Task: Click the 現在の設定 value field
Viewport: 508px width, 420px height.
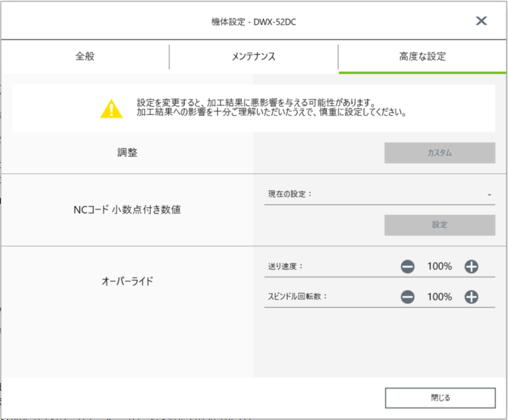Action: tap(379, 194)
